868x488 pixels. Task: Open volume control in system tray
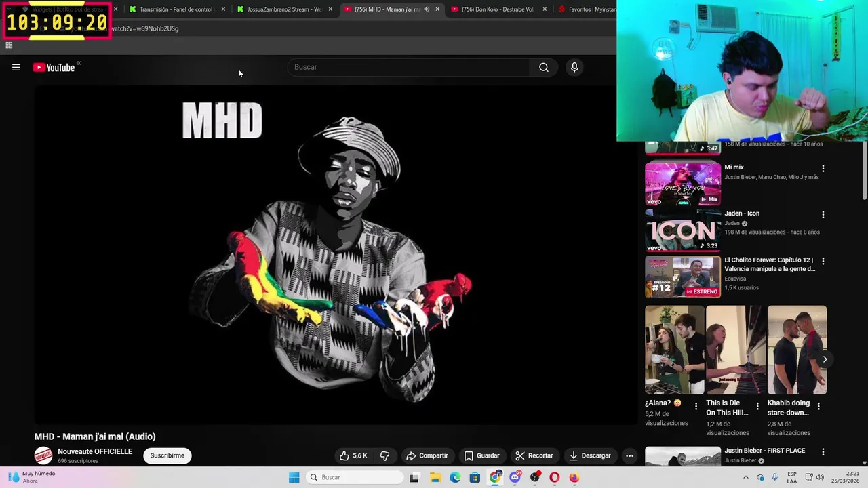[818, 477]
